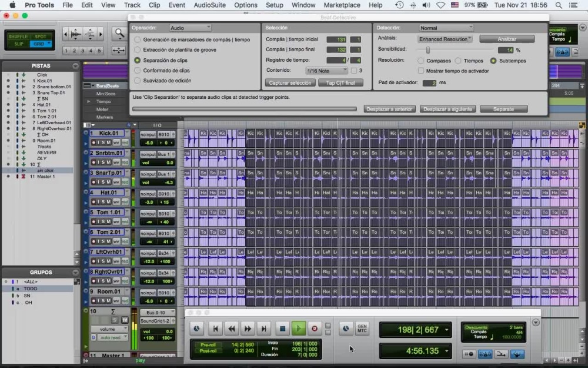Open the GRUPOS list options menu
This screenshot has width=588, height=368.
tap(75, 272)
